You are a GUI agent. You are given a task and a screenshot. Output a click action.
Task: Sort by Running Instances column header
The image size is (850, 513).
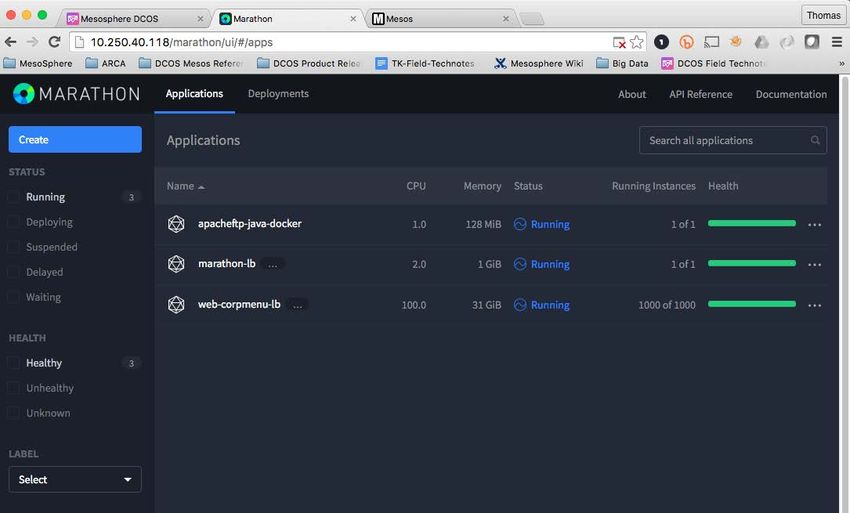[x=653, y=186]
